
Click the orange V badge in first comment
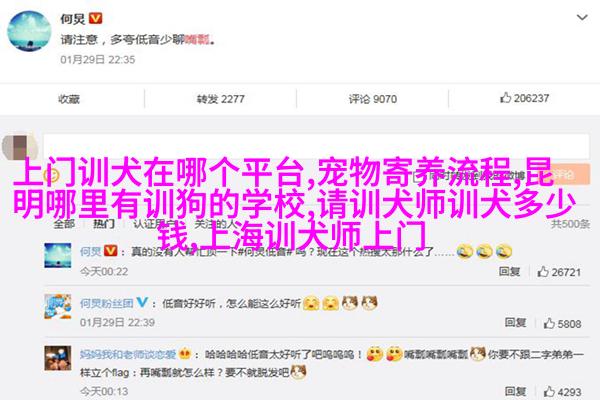(x=111, y=251)
